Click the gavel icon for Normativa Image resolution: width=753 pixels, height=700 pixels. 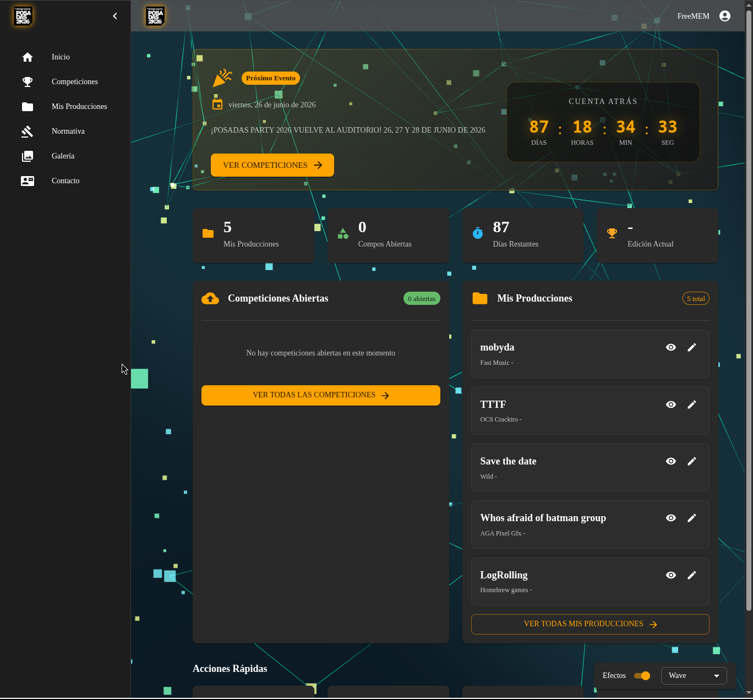pyautogui.click(x=28, y=132)
